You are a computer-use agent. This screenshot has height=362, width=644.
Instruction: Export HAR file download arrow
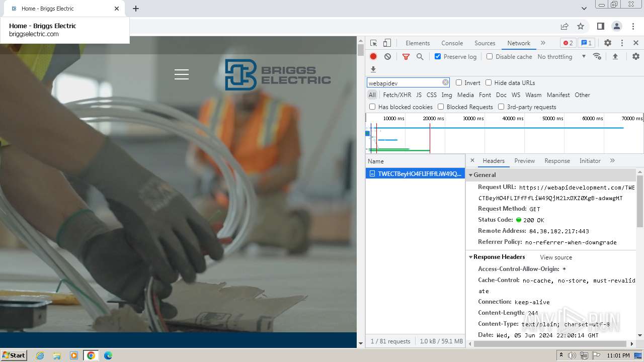coord(373,69)
